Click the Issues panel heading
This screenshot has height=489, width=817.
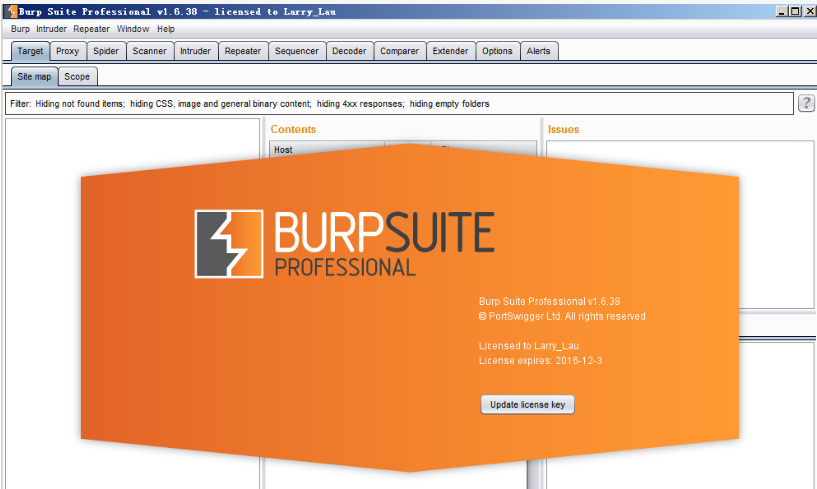tap(563, 129)
